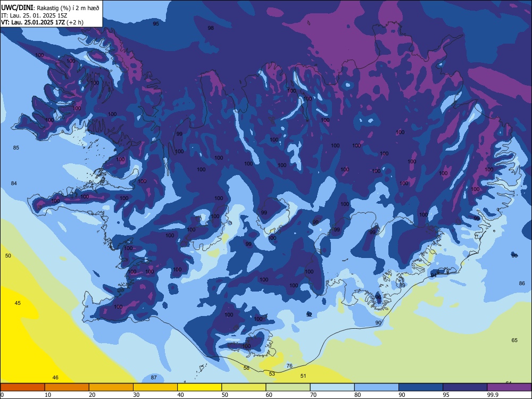The height and width of the screenshot is (399, 532).
Task: Click the 30 tick label on legend
Action: click(x=136, y=395)
